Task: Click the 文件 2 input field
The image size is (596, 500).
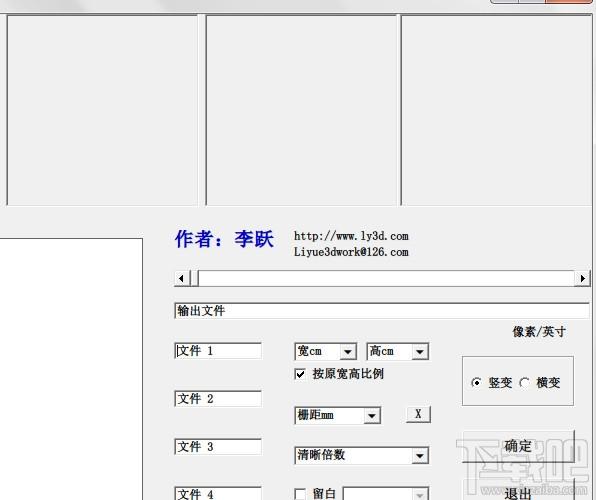Action: click(x=218, y=398)
